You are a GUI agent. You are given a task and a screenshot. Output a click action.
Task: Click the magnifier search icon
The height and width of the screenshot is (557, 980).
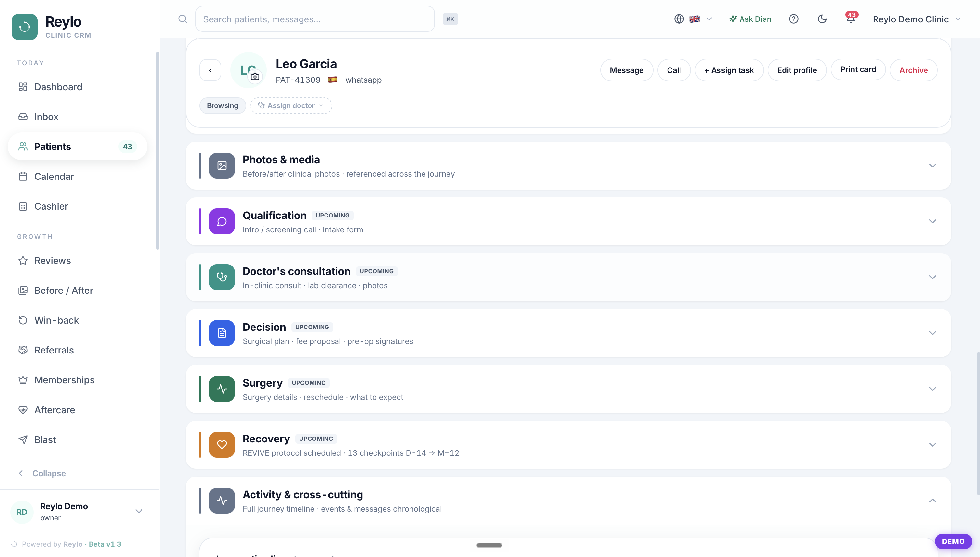[183, 19]
